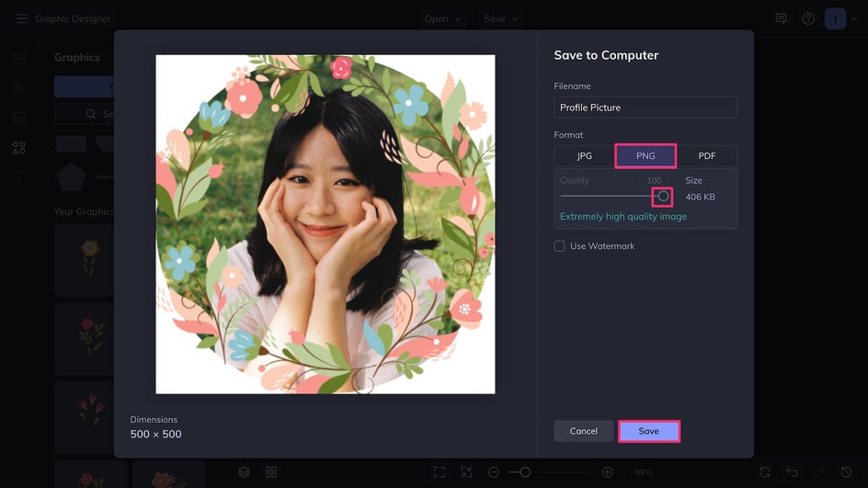Select PDF format
Image resolution: width=868 pixels, height=488 pixels.
pos(707,156)
